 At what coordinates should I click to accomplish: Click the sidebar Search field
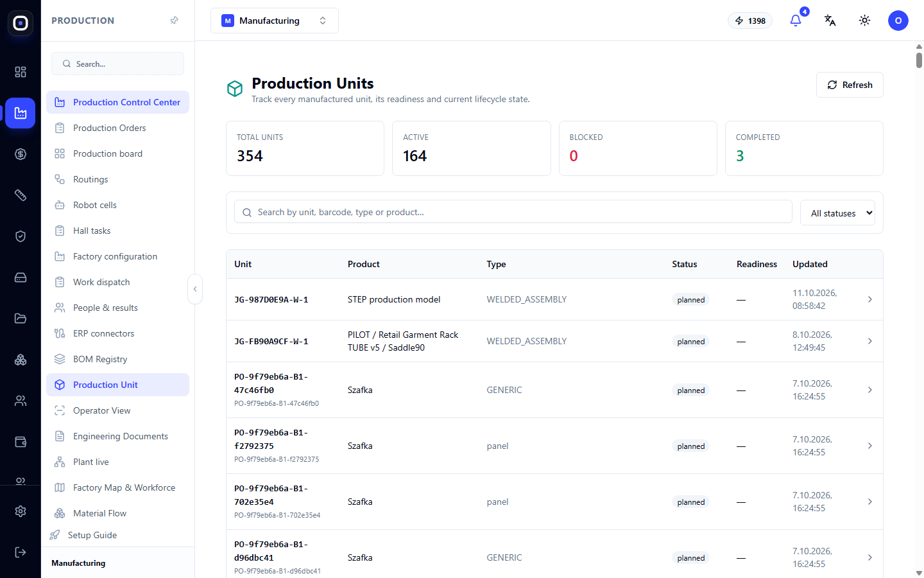[118, 64]
